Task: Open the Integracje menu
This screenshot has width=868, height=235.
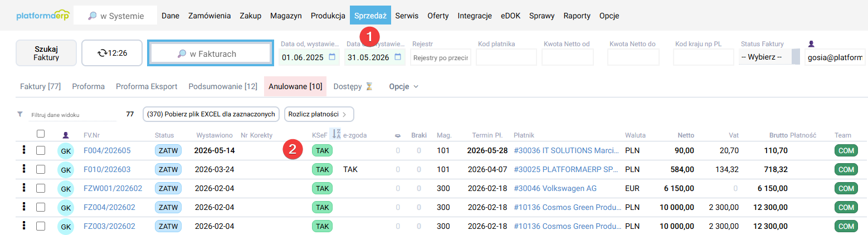Action: 475,16
